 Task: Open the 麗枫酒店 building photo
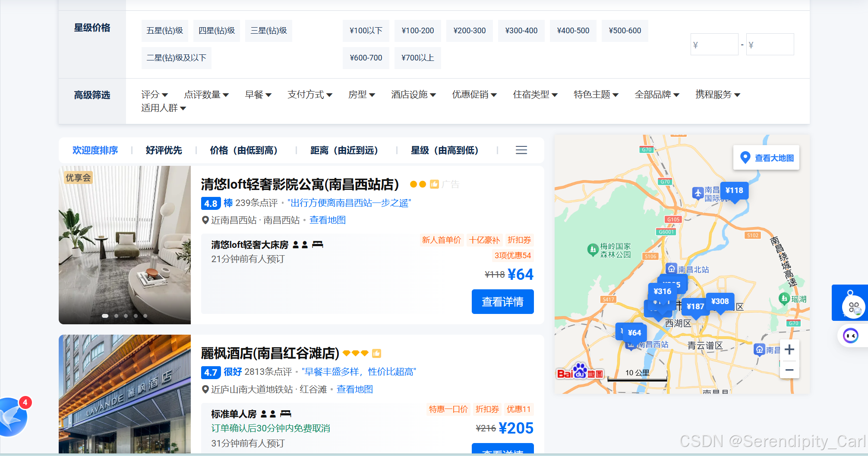point(125,394)
